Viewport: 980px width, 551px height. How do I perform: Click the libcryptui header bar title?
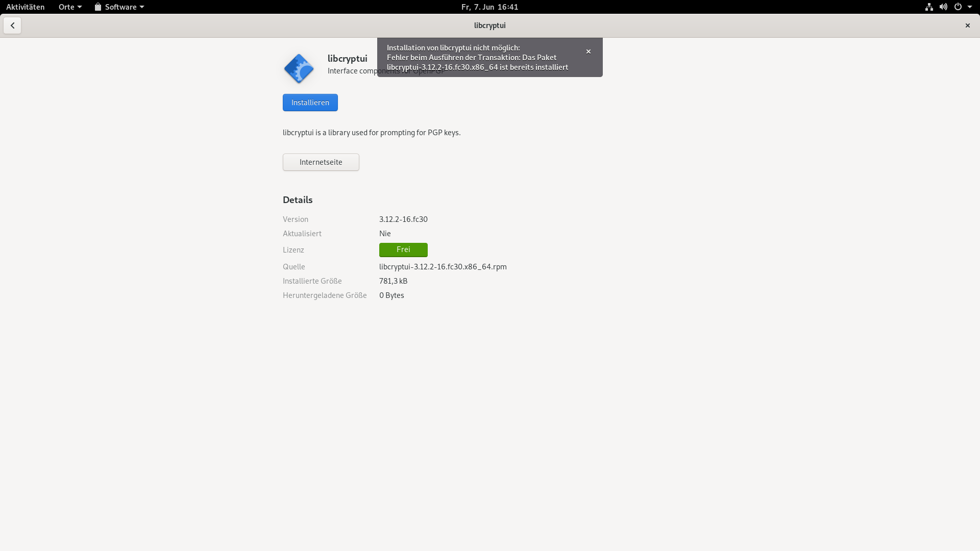(x=489, y=26)
